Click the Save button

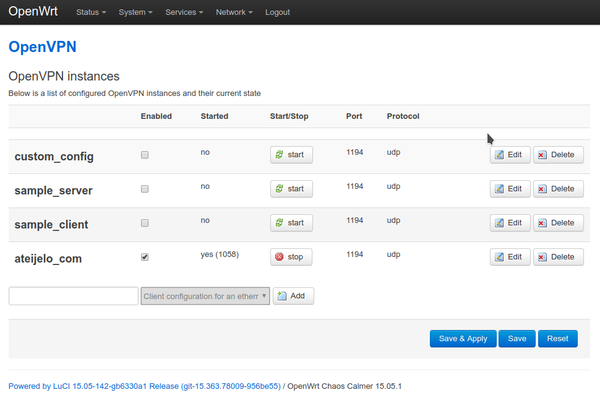click(x=517, y=339)
